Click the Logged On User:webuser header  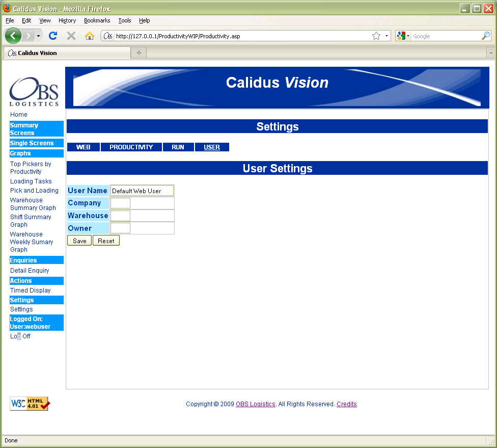tap(37, 323)
